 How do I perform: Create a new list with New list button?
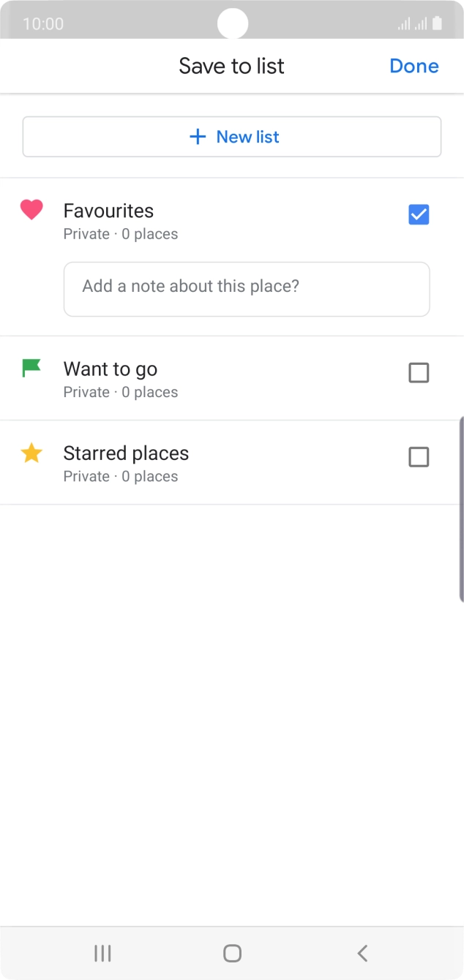[x=232, y=137]
